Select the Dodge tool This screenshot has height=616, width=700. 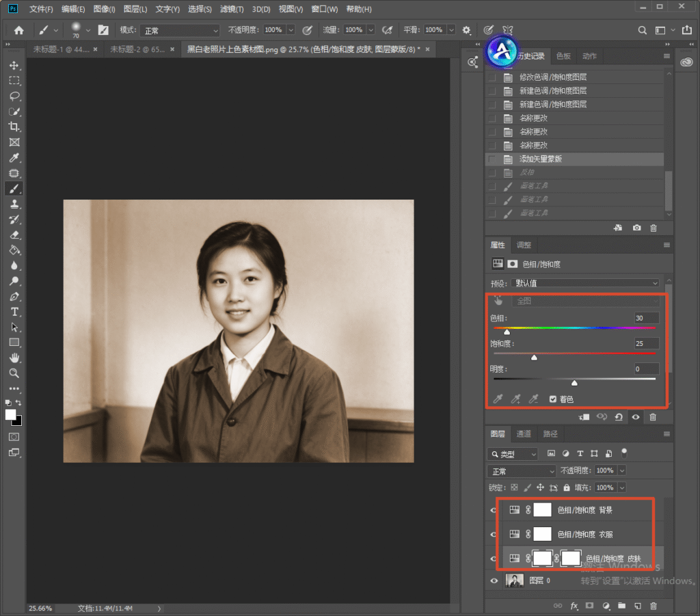tap(14, 281)
